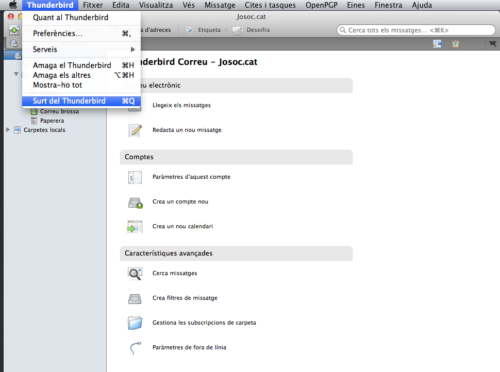Click the Llegeix els missatges link

(x=182, y=105)
